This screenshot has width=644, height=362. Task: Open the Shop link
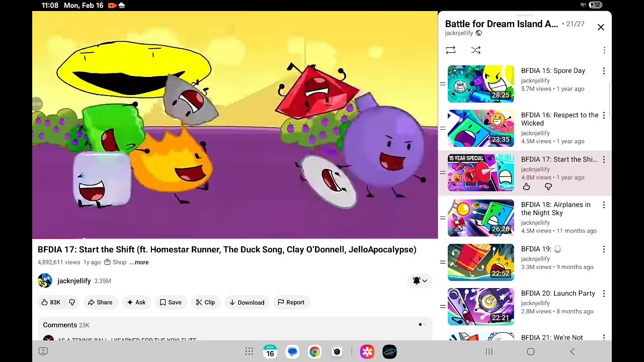[x=115, y=262]
